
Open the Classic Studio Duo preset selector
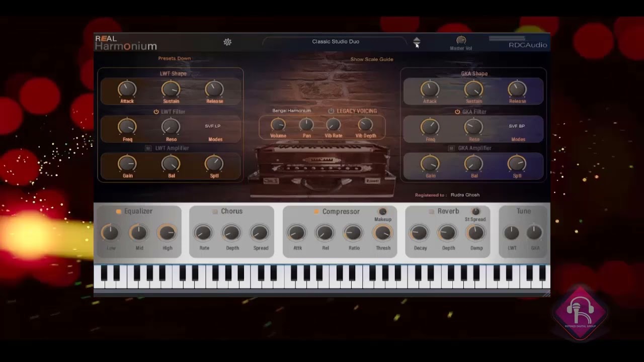[336, 42]
